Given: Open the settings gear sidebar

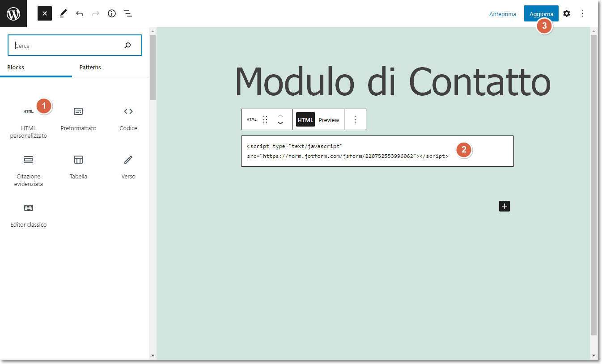Looking at the screenshot, I should tap(567, 13).
